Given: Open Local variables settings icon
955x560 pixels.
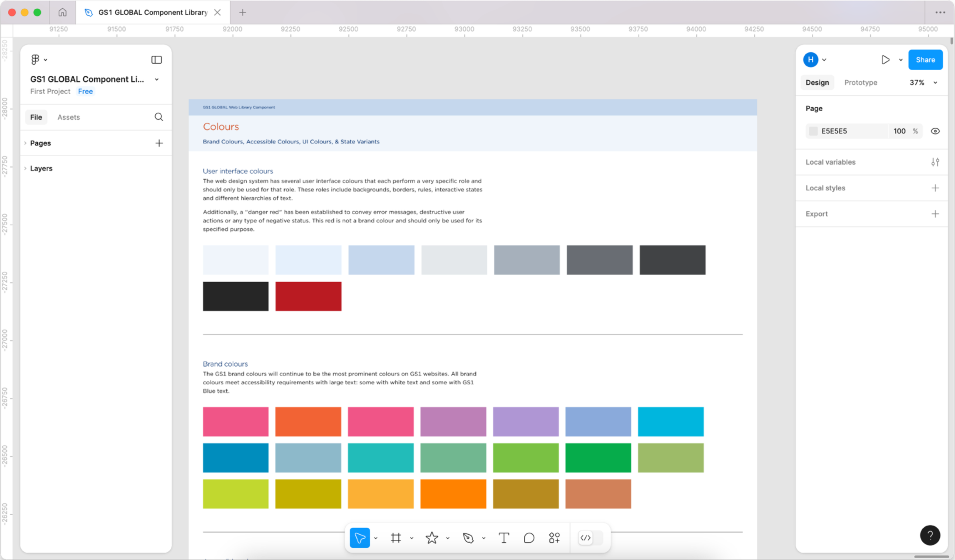Looking at the screenshot, I should (935, 162).
